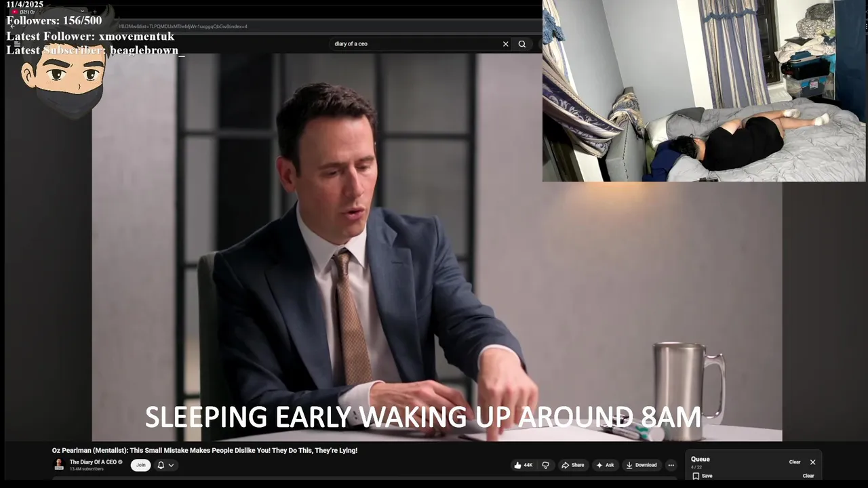
Task: Clear the search text with the X icon
Action: click(505, 44)
